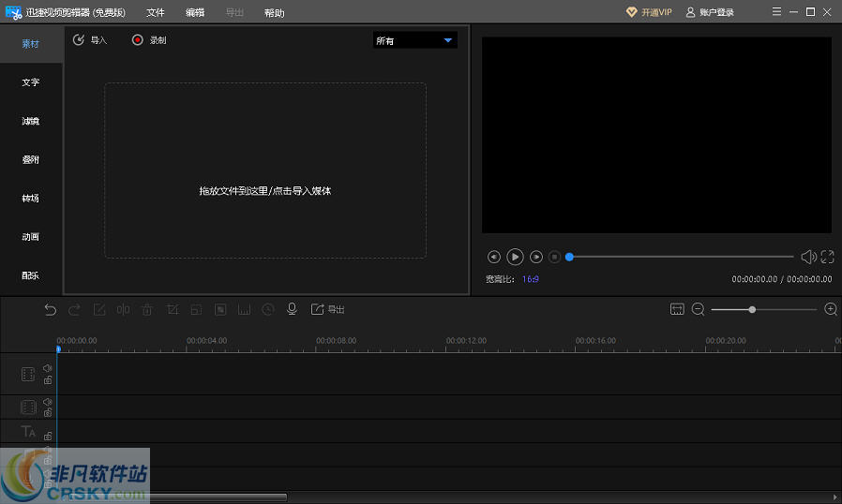Screen dimensions: 842x504
Task: Toggle lock on the first video track
Action: click(48, 380)
